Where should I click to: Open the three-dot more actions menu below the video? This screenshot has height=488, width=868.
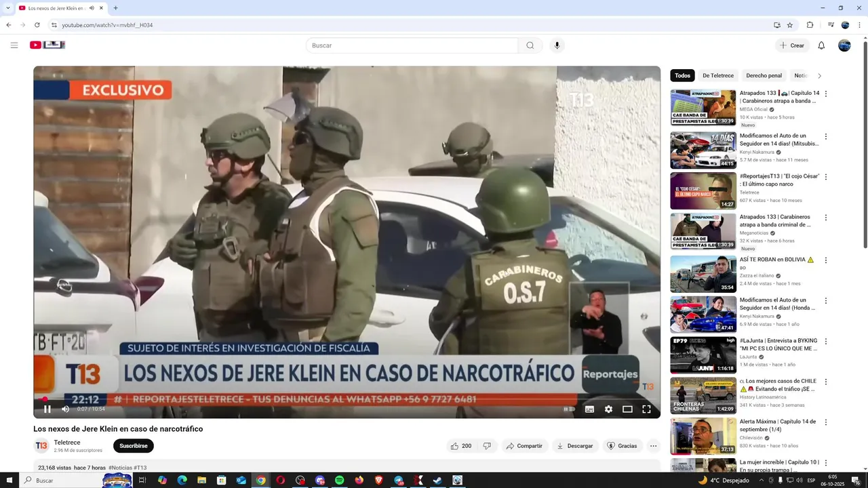coord(653,446)
